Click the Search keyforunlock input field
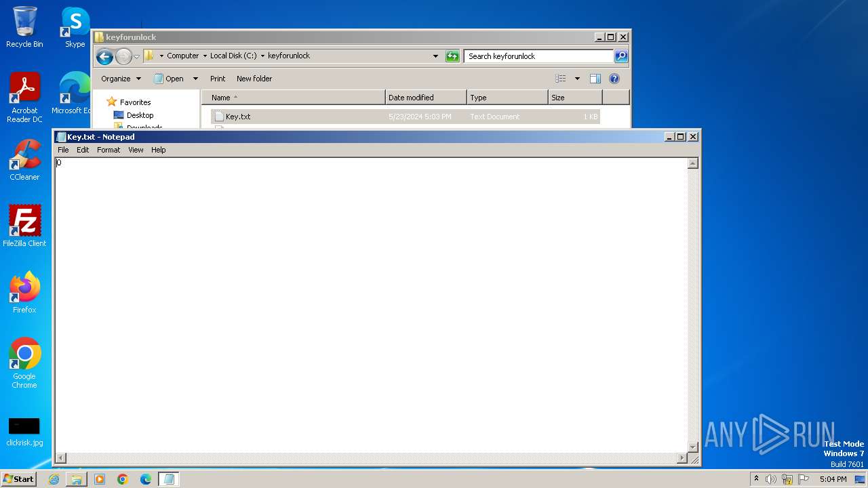This screenshot has width=868, height=488. coord(539,56)
